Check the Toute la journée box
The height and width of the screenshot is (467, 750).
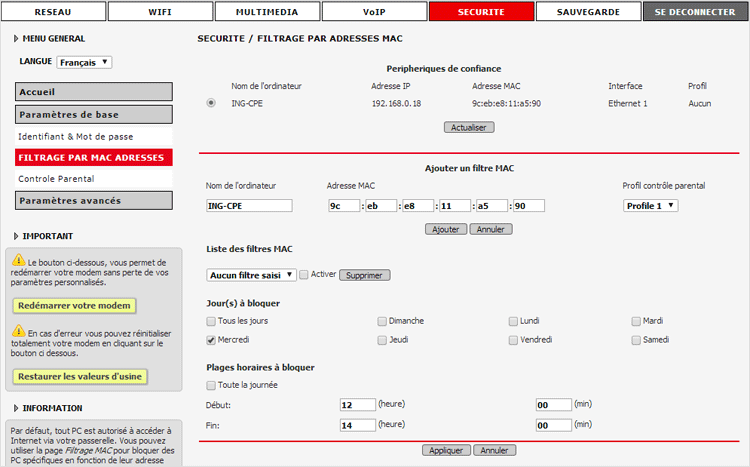tap(211, 385)
